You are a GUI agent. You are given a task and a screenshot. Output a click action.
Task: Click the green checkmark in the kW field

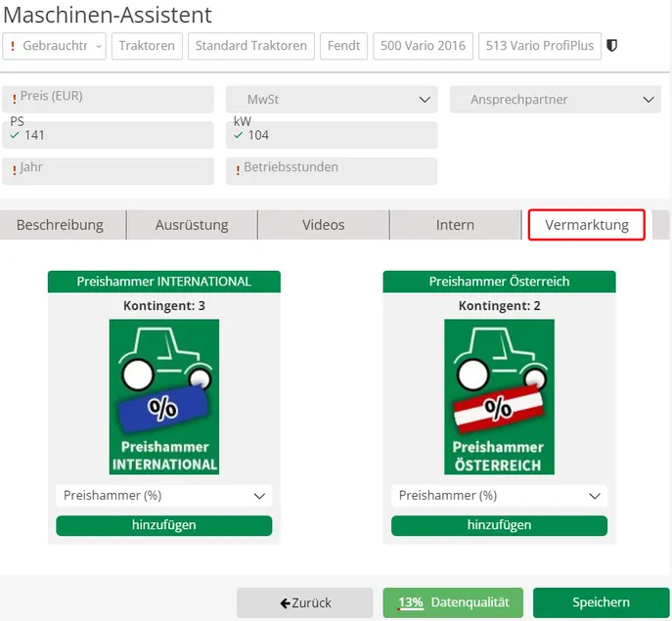(239, 135)
